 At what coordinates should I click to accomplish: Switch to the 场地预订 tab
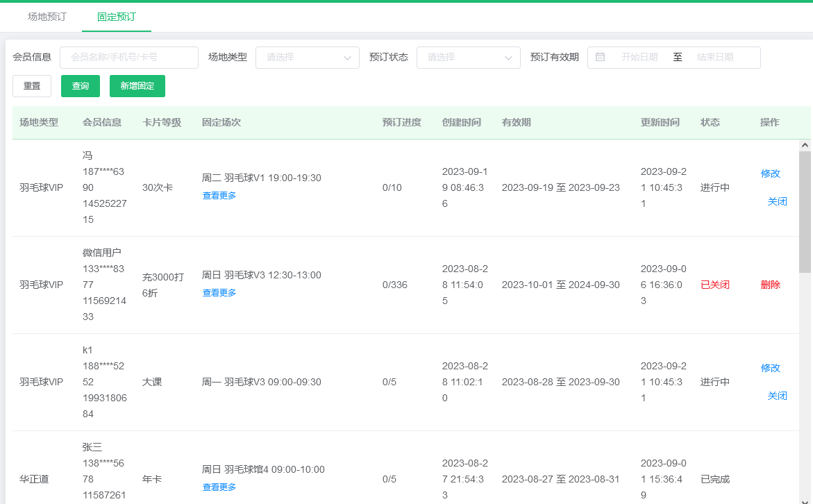point(47,17)
